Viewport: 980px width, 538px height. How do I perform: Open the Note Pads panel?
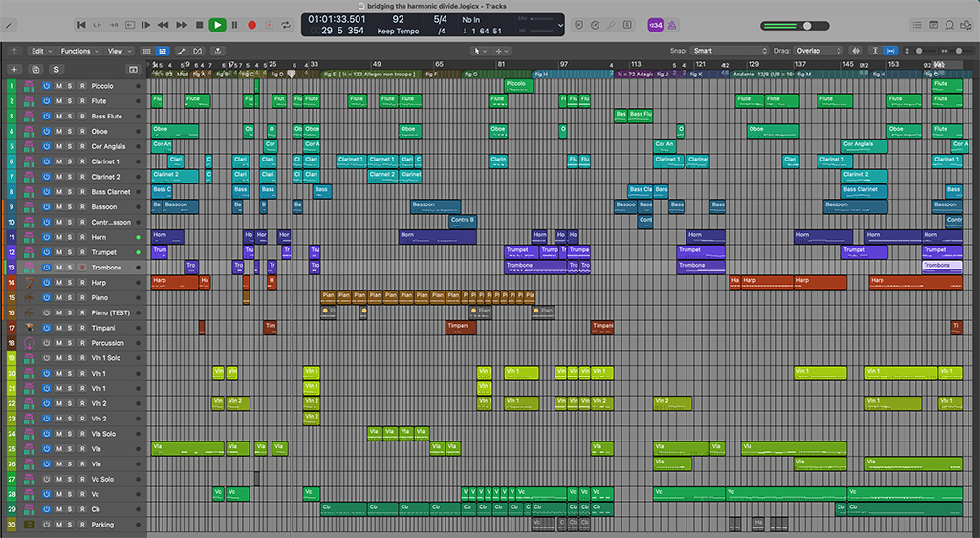[934, 25]
